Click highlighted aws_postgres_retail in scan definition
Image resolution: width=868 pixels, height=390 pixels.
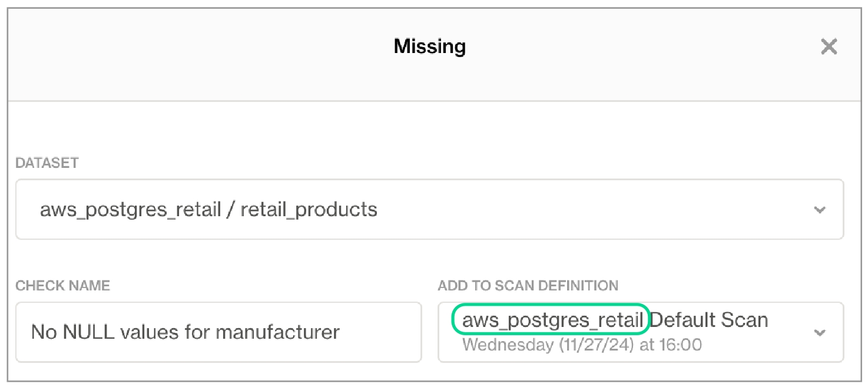pyautogui.click(x=552, y=320)
